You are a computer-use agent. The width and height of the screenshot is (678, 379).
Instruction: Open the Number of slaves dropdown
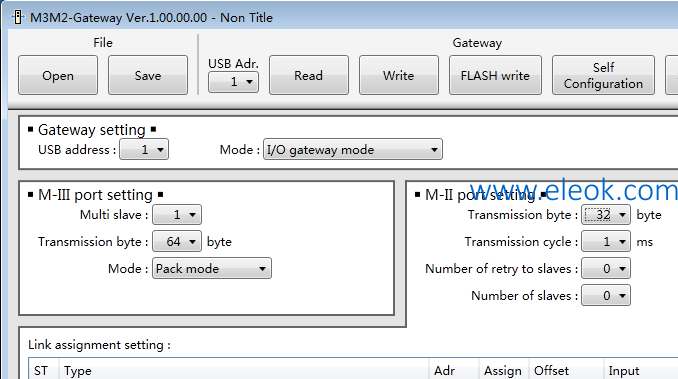(606, 296)
